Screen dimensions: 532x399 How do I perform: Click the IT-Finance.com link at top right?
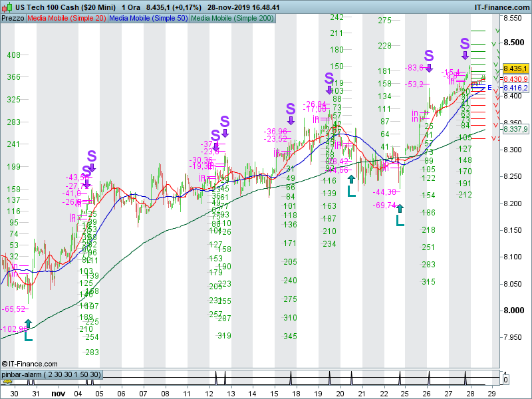click(502, 7)
